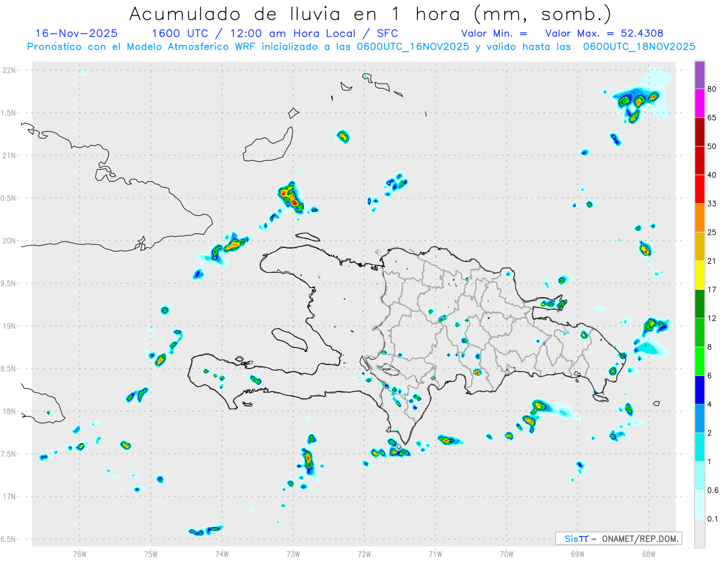
Task: Click '1600 UTC / 12:00 am Hora Local / SFC'
Action: (x=275, y=33)
